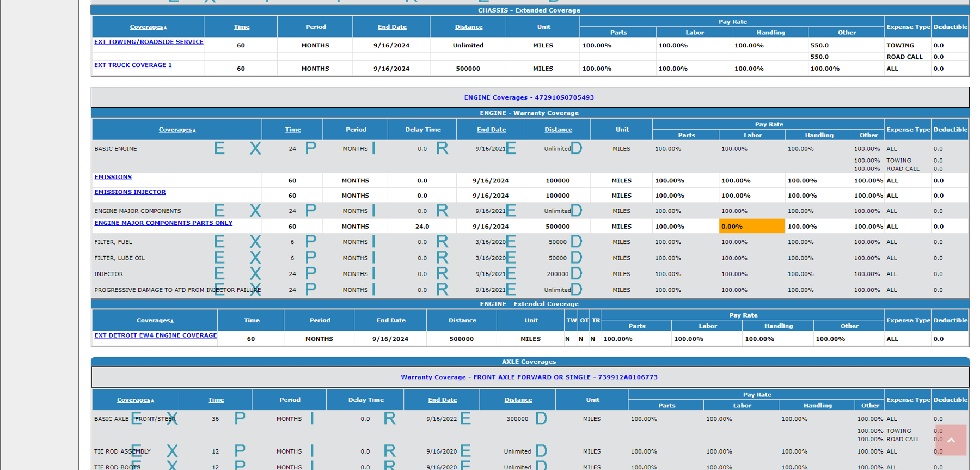Sort Chassis Extended Coverage by End Date
Viewport: 980px width, 470px height.
coord(392,27)
